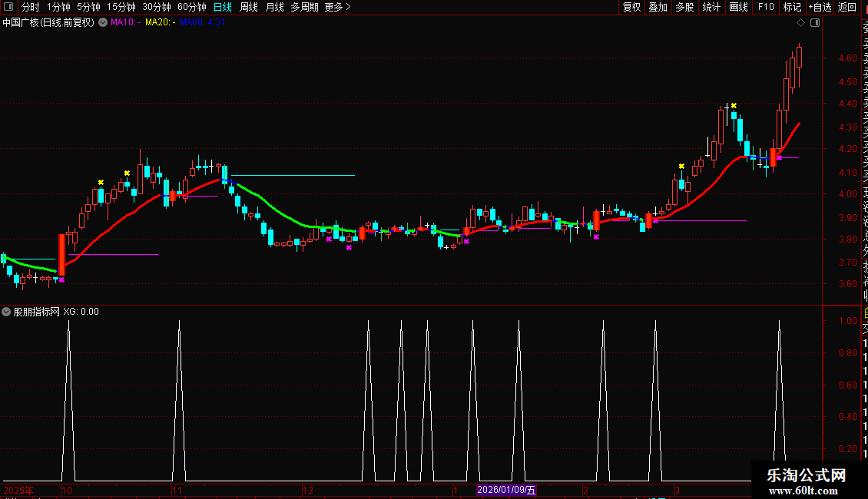Image resolution: width=868 pixels, height=499 pixels.
Task: Click the month 3 marker on the time axis
Action: point(677,491)
